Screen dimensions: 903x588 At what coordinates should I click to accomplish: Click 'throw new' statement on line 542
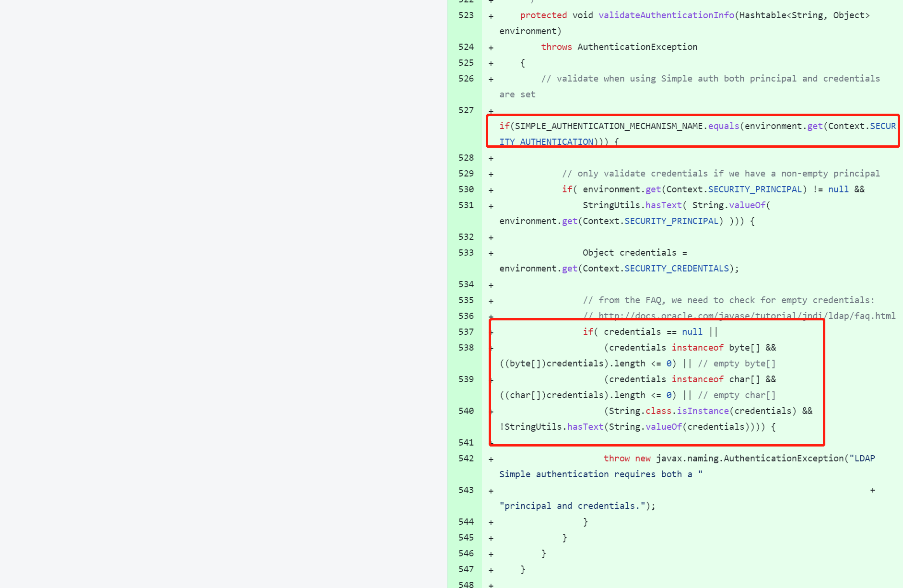pyautogui.click(x=627, y=459)
